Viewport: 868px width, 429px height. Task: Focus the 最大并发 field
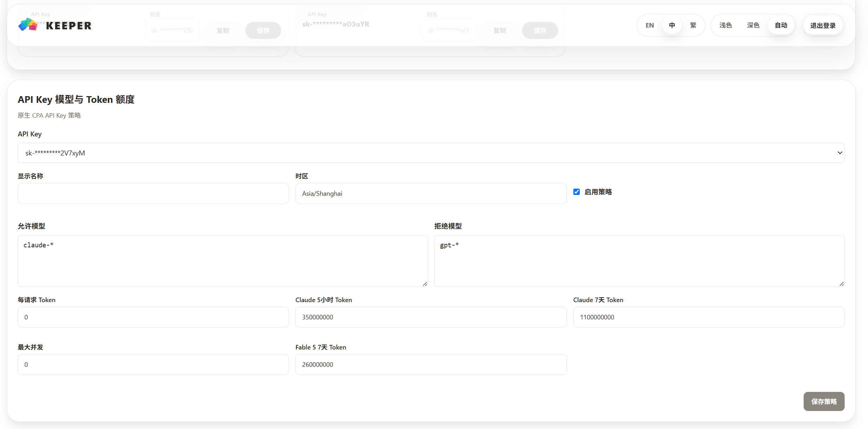[x=153, y=364]
